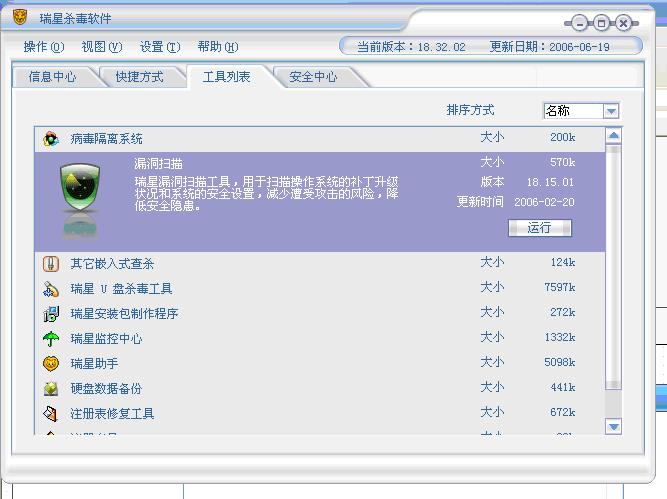Open the 操作(O) menu
Viewport: 667px width, 499px height.
[44, 47]
